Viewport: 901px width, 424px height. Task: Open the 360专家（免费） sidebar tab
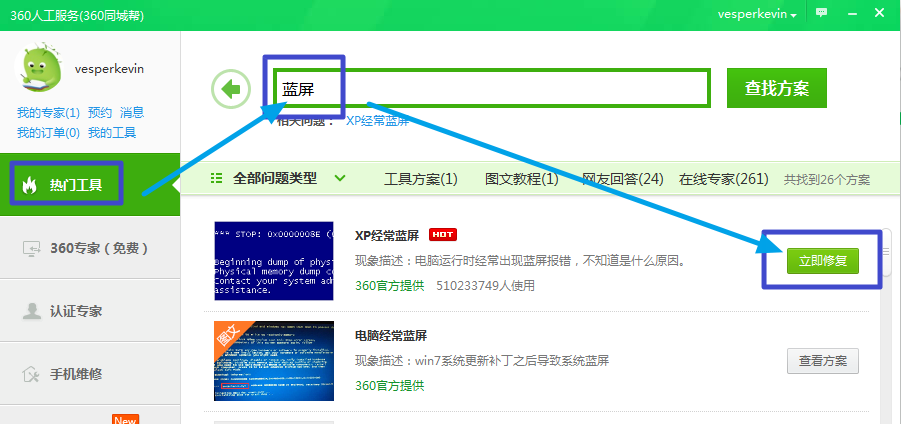click(90, 248)
